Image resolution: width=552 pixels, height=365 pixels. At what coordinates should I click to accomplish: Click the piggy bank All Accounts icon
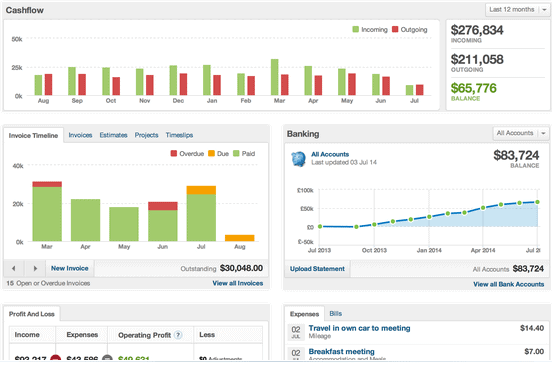pos(299,159)
